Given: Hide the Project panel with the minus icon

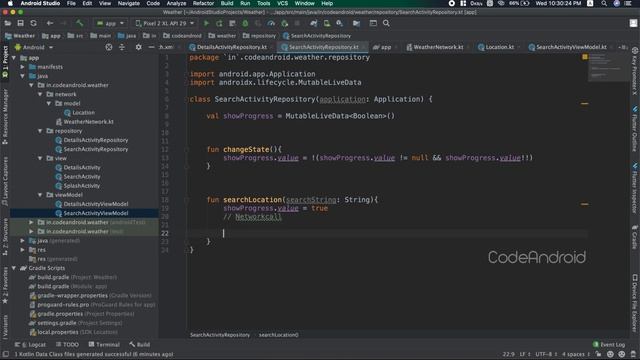Looking at the screenshot, I should [151, 47].
